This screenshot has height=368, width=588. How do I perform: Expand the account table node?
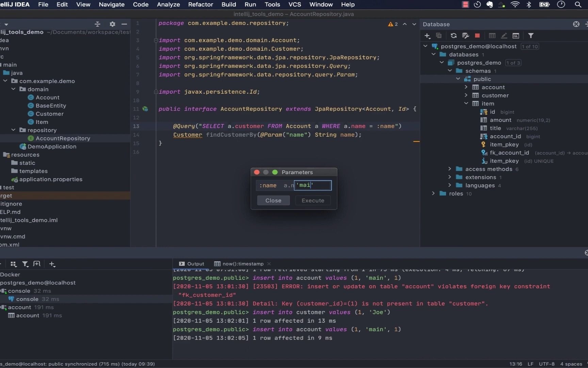click(x=466, y=87)
